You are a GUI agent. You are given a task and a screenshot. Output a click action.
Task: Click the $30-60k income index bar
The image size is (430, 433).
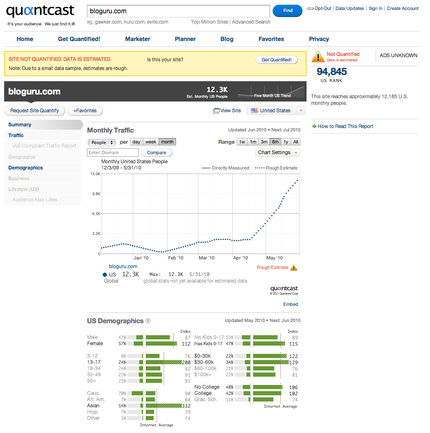[271, 362]
